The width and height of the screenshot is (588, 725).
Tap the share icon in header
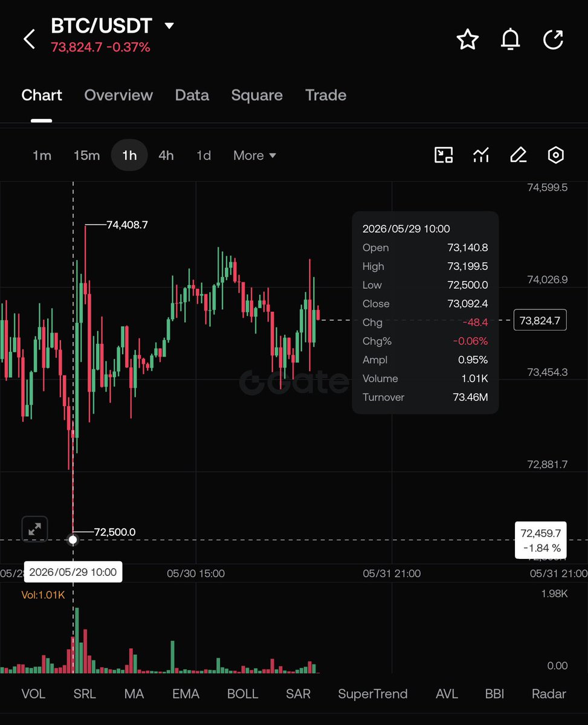click(x=554, y=39)
